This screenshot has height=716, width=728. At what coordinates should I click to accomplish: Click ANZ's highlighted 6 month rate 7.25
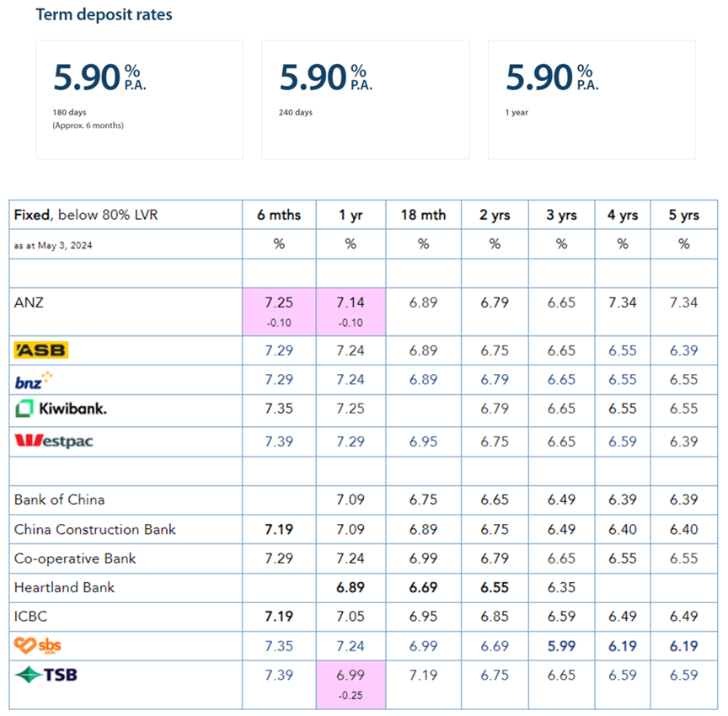point(279,302)
